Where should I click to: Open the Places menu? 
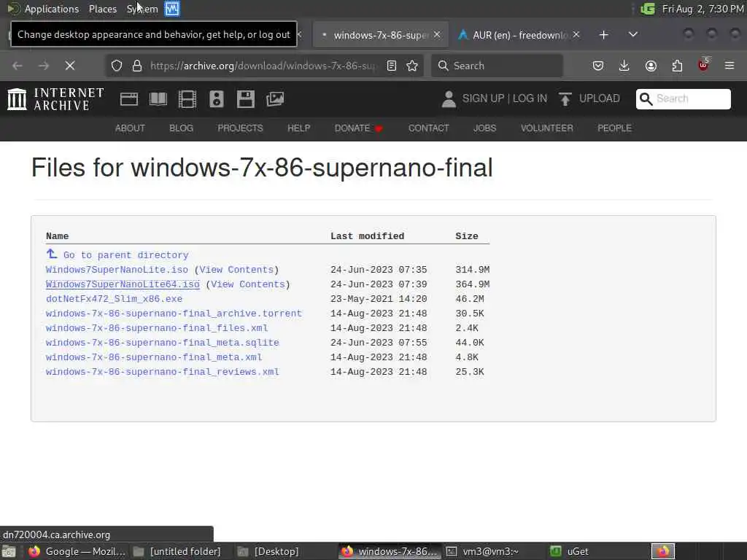click(103, 9)
